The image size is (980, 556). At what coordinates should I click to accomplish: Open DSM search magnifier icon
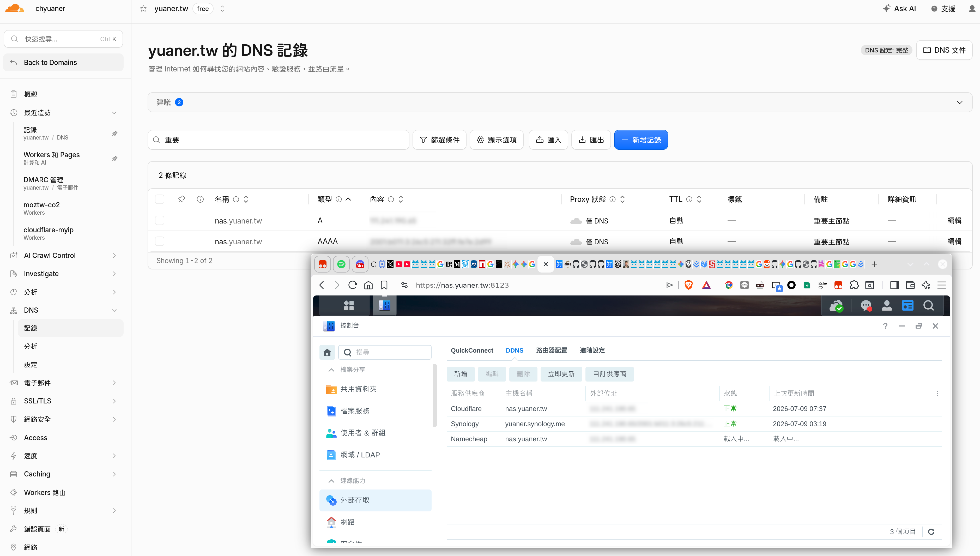(928, 305)
